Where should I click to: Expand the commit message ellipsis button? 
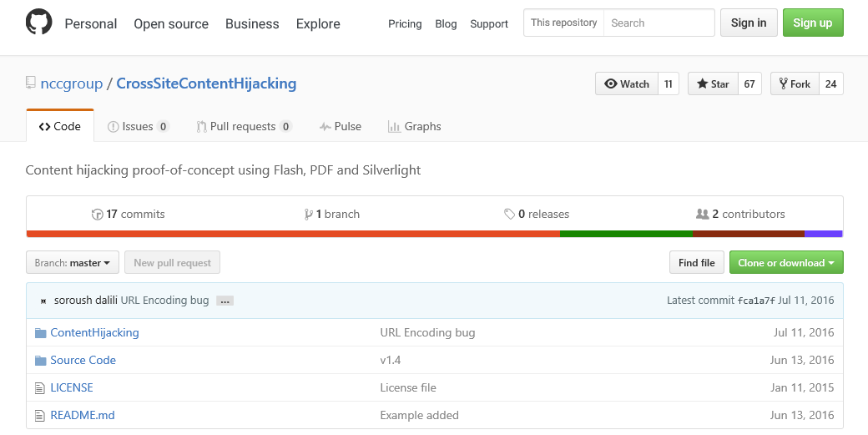225,301
